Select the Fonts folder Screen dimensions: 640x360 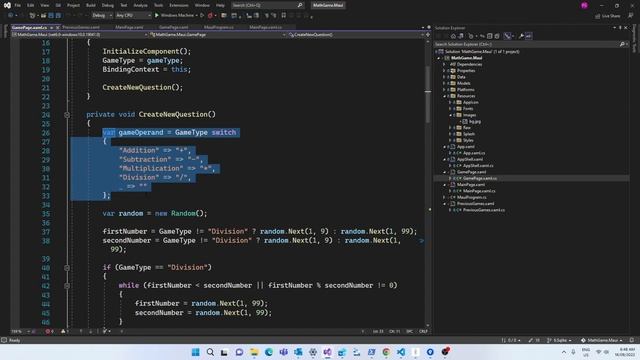(468, 109)
